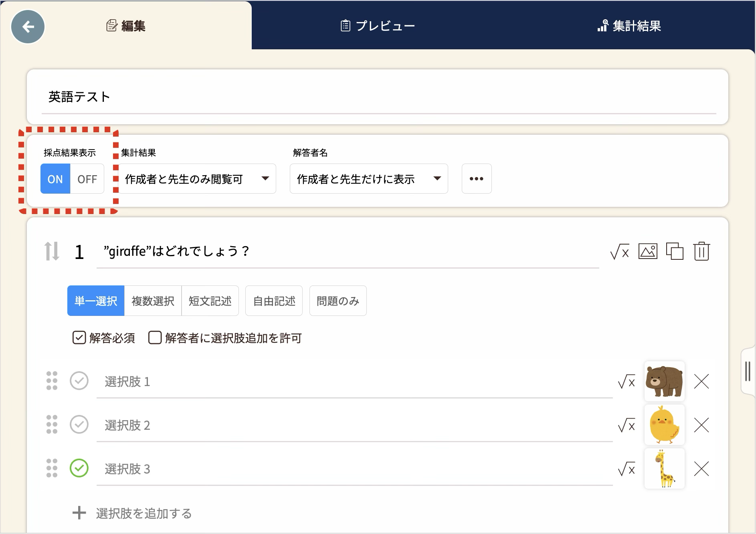Turn 採点結果表示 ON
Screen dimensions: 756x534
pos(55,179)
